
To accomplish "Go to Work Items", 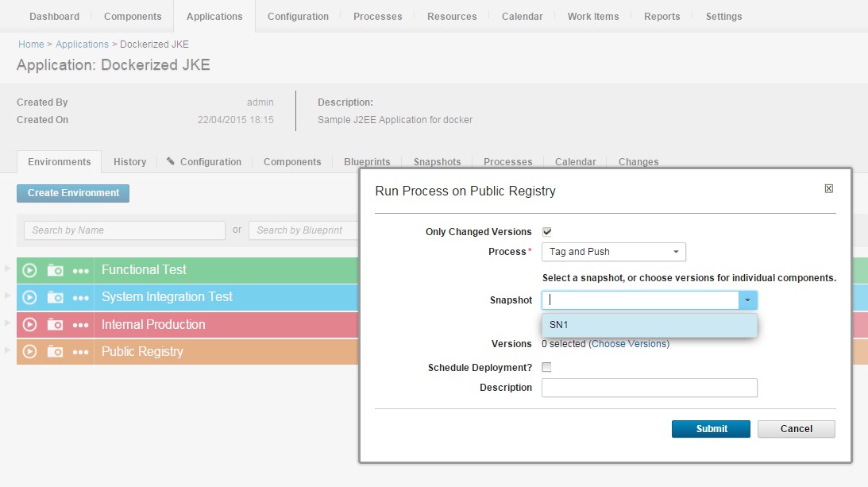I will pyautogui.click(x=593, y=17).
